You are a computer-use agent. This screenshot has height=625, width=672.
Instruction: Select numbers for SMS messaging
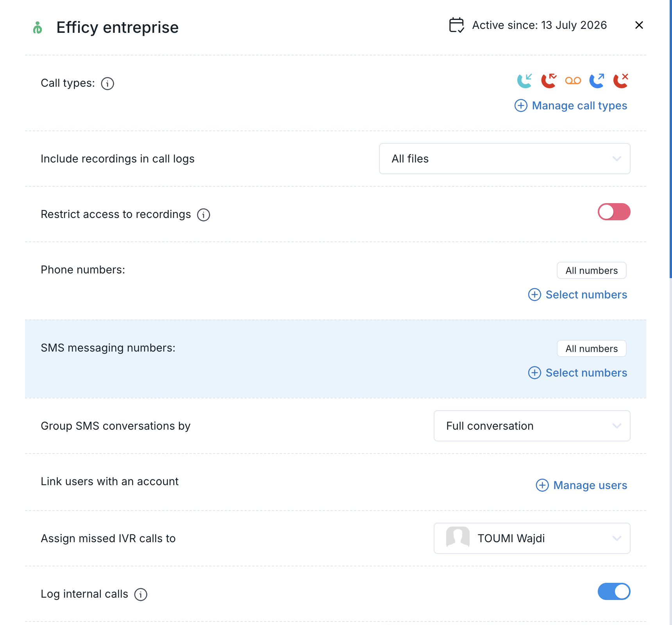[x=577, y=373]
